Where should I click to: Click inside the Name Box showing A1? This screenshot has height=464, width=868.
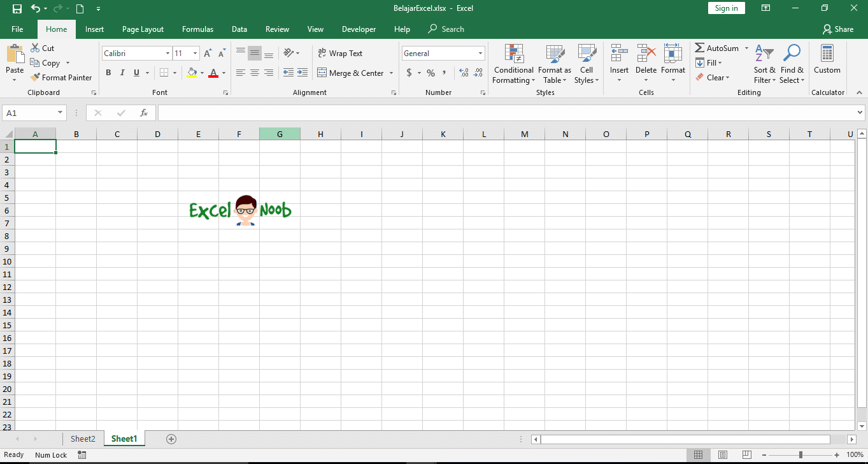[30, 112]
